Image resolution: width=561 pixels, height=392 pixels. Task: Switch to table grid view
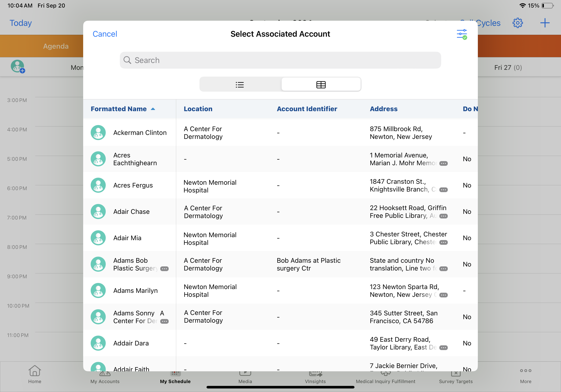tap(321, 85)
